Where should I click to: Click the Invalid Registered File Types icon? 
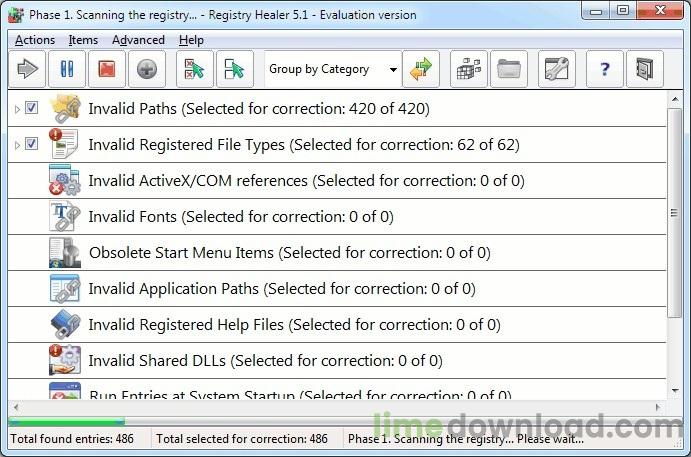coord(65,144)
